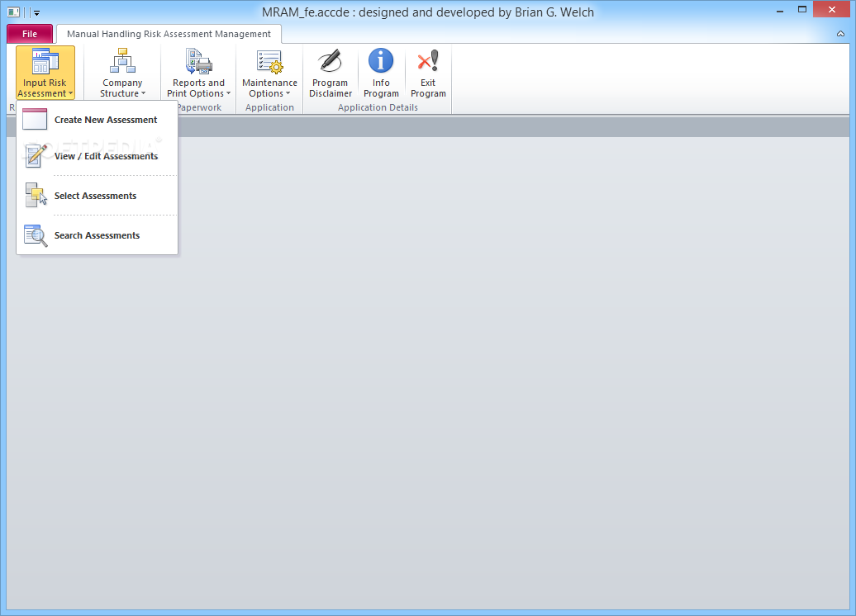
Task: Choose Search Assessments menu entry
Action: (97, 235)
